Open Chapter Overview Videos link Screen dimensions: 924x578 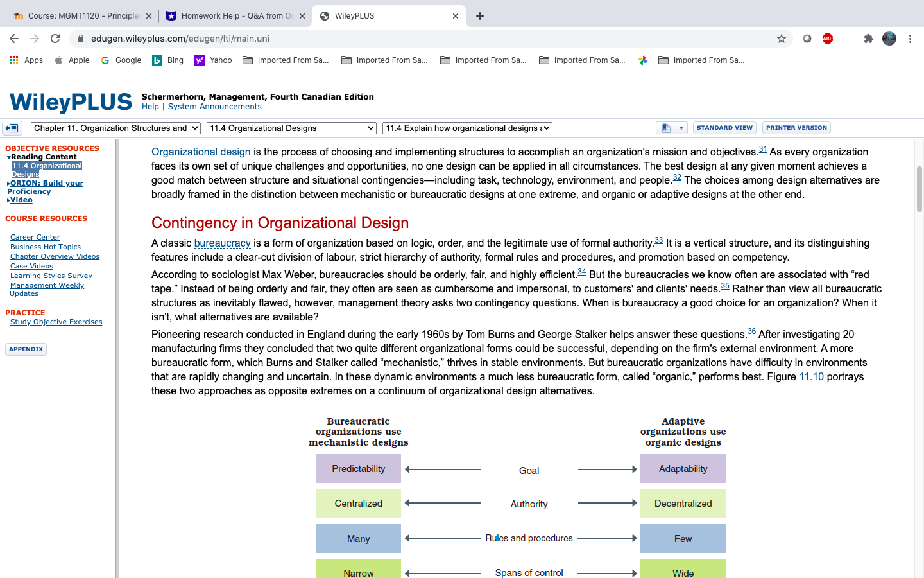tap(55, 256)
